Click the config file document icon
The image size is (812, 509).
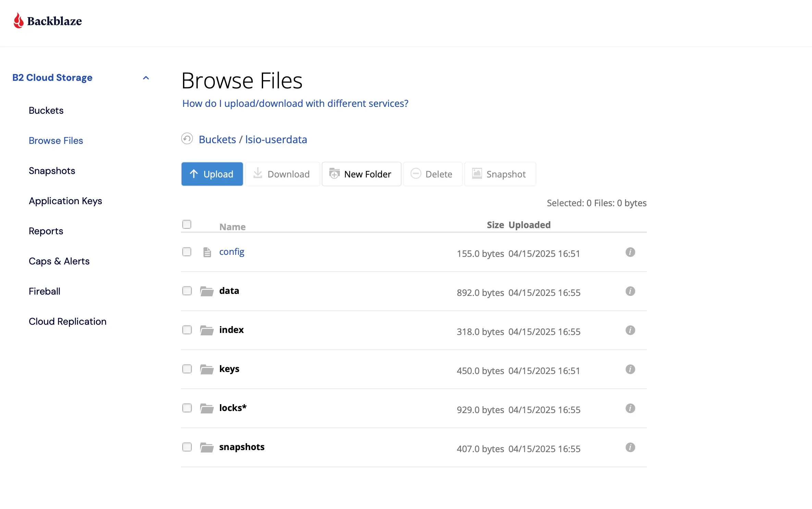point(207,252)
